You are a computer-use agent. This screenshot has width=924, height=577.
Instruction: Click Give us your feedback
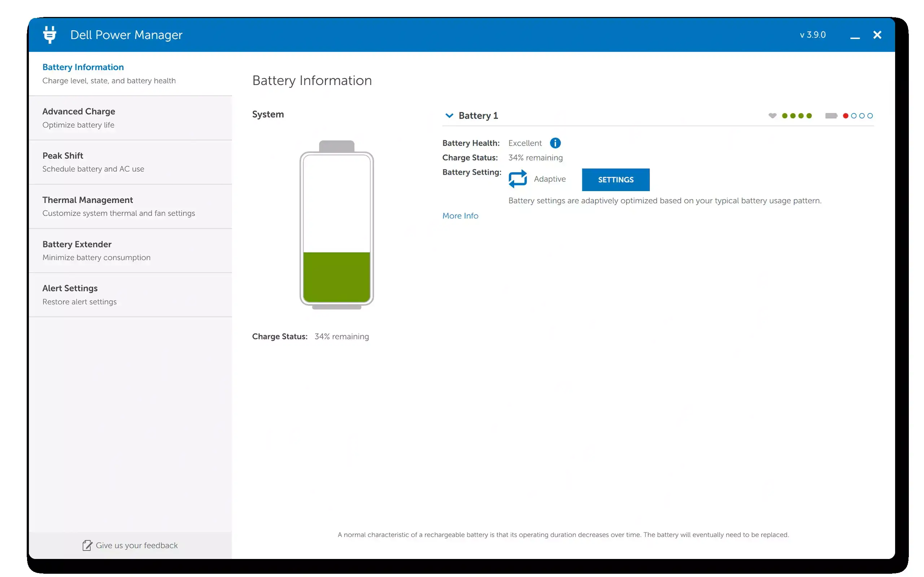click(x=136, y=545)
